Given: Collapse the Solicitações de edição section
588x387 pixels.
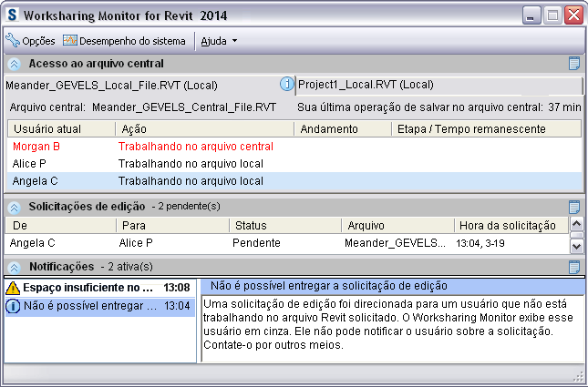Looking at the screenshot, I should [x=15, y=208].
